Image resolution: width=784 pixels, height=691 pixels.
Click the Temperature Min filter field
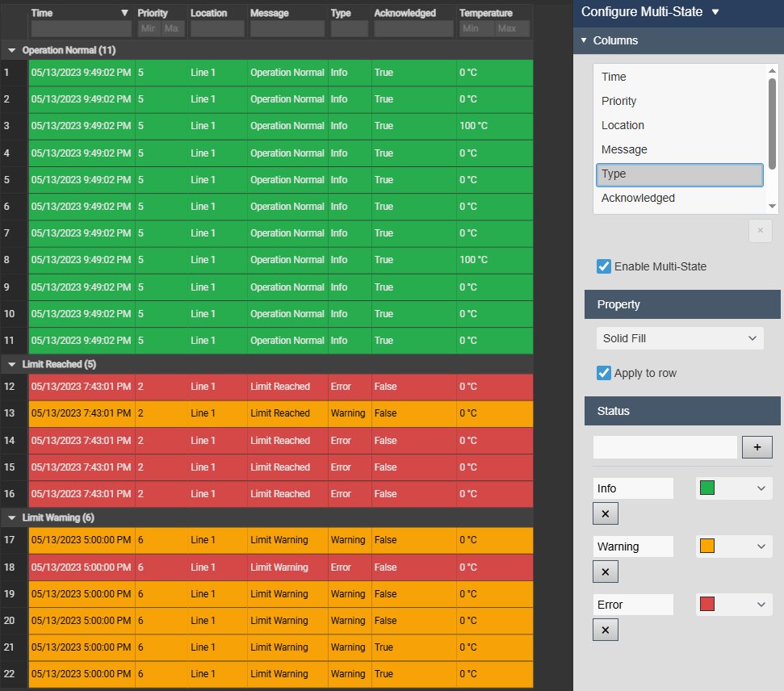pyautogui.click(x=476, y=28)
